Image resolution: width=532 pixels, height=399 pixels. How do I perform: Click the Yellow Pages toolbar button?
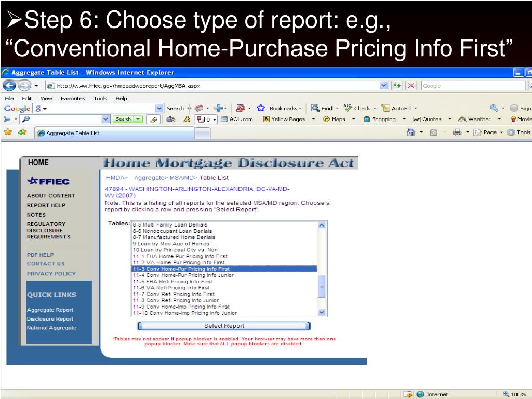click(x=284, y=119)
